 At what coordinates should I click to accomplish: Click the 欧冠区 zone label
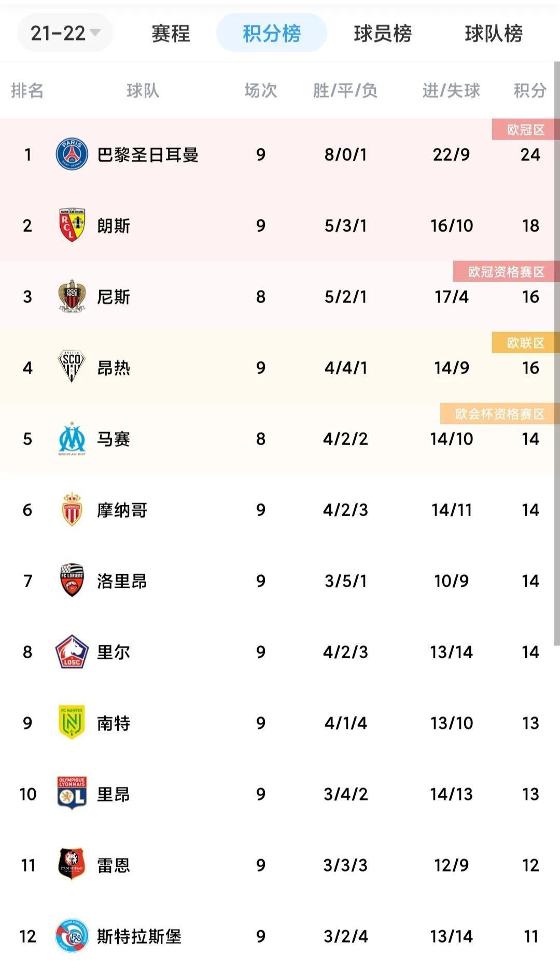point(525,130)
